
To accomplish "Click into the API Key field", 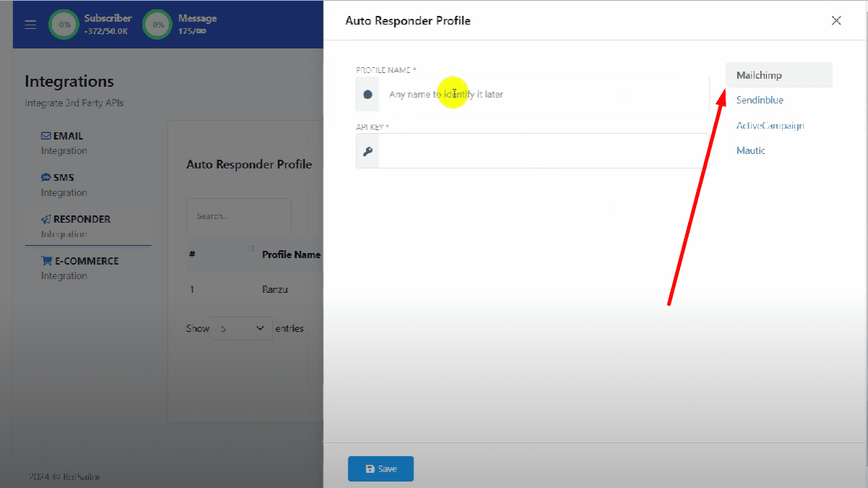I will pos(543,151).
